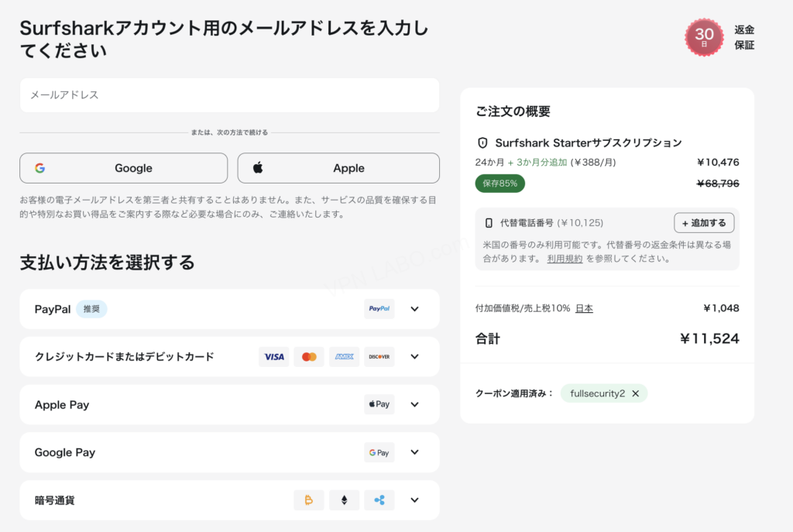The width and height of the screenshot is (793, 532).
Task: Click the Apple logo in the sign-in button
Action: coord(258,167)
